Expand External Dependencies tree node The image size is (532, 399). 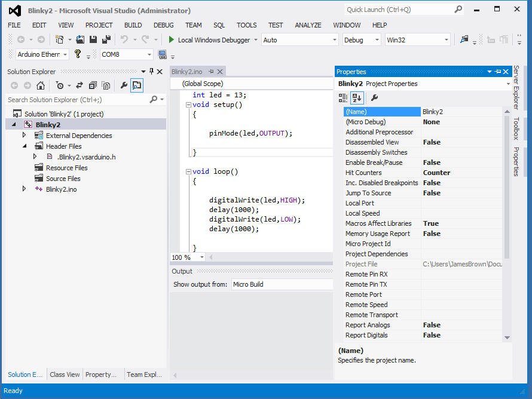(x=24, y=135)
